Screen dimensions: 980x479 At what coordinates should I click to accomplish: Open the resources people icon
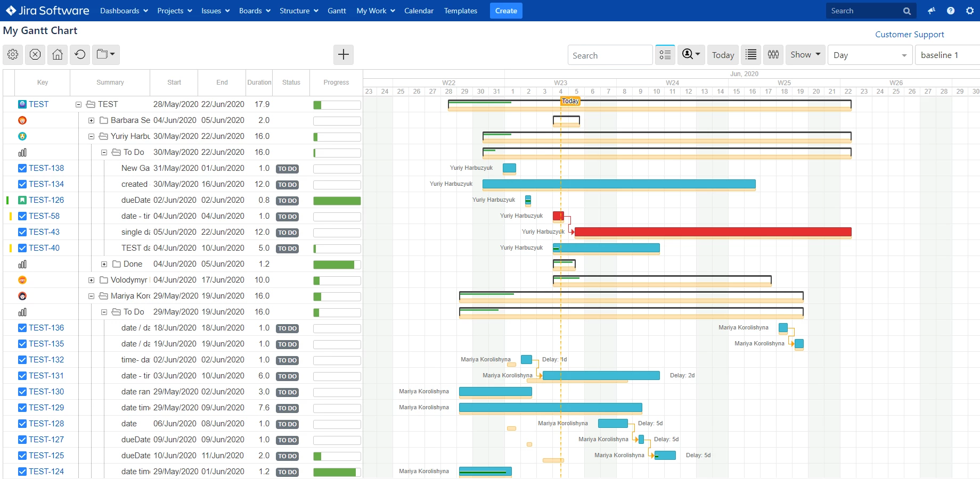(x=773, y=55)
